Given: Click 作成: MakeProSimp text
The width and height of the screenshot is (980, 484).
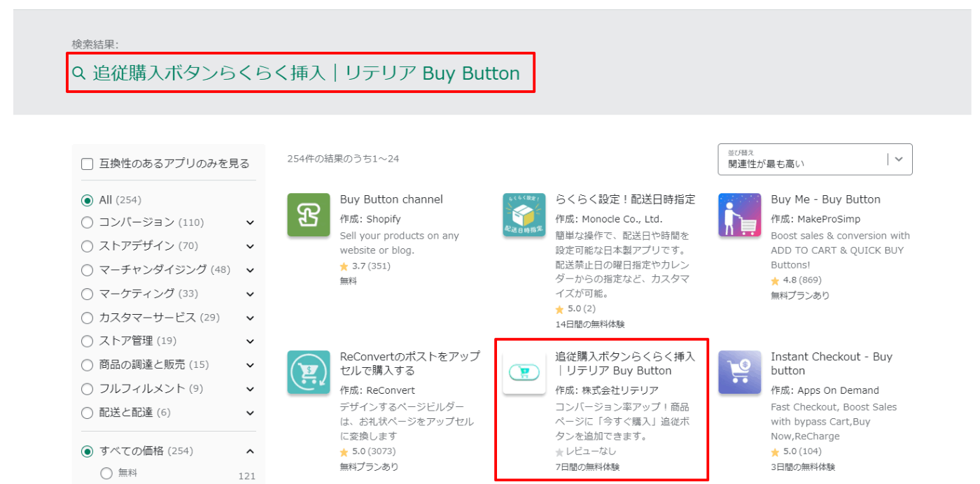Looking at the screenshot, I should click(815, 219).
